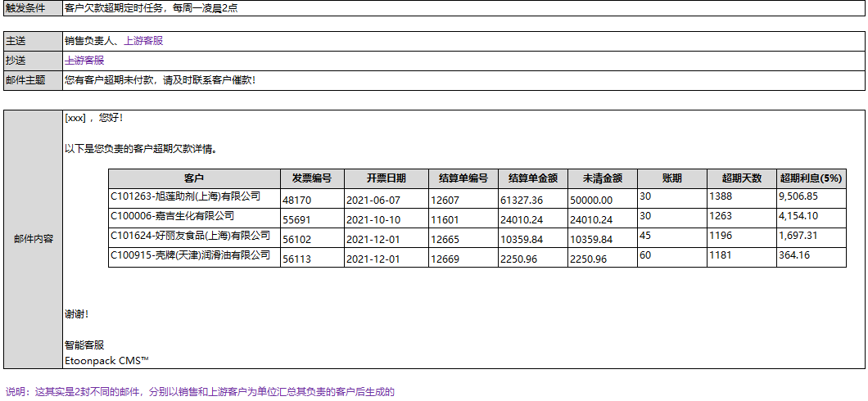Screen dimensions: 868x401
Task: Click the 超期天数 column header
Action: coord(742,178)
